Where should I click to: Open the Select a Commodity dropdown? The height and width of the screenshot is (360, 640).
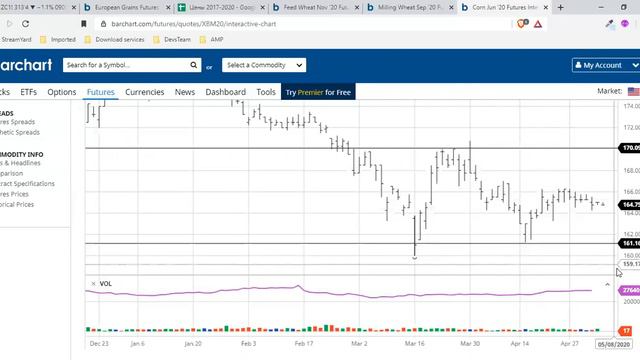click(264, 65)
